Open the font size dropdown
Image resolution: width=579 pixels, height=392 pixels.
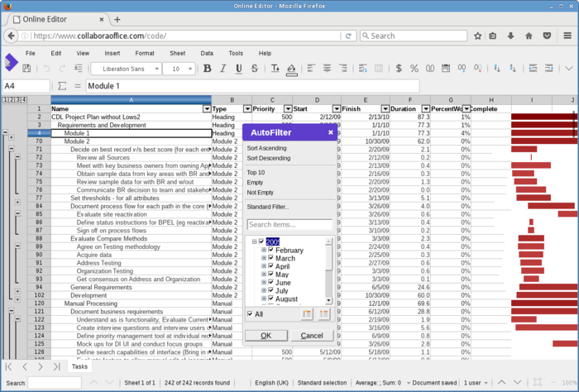click(189, 69)
